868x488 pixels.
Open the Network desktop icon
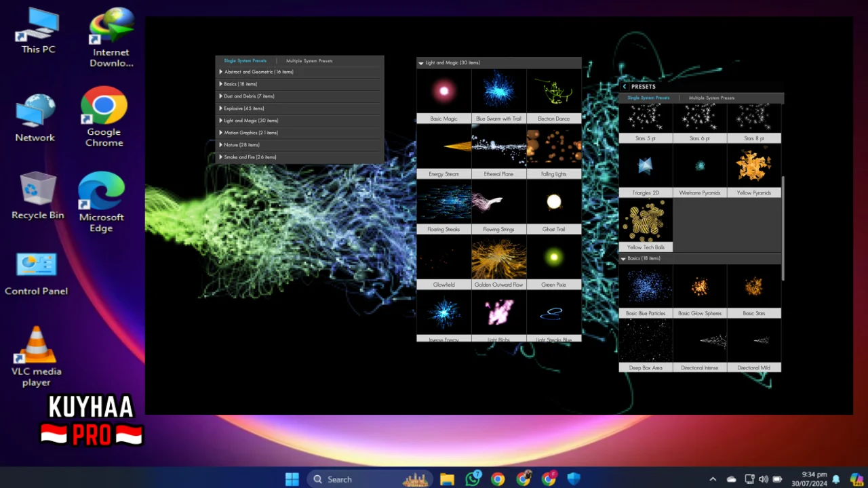tap(35, 119)
